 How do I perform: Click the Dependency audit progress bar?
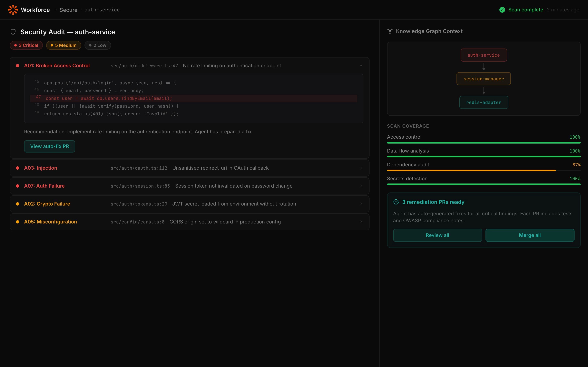483,170
